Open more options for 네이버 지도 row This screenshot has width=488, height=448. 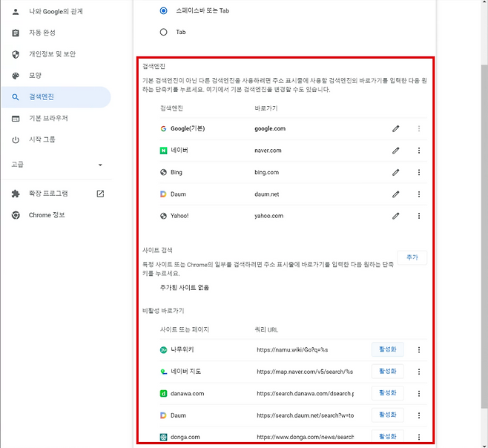click(419, 372)
